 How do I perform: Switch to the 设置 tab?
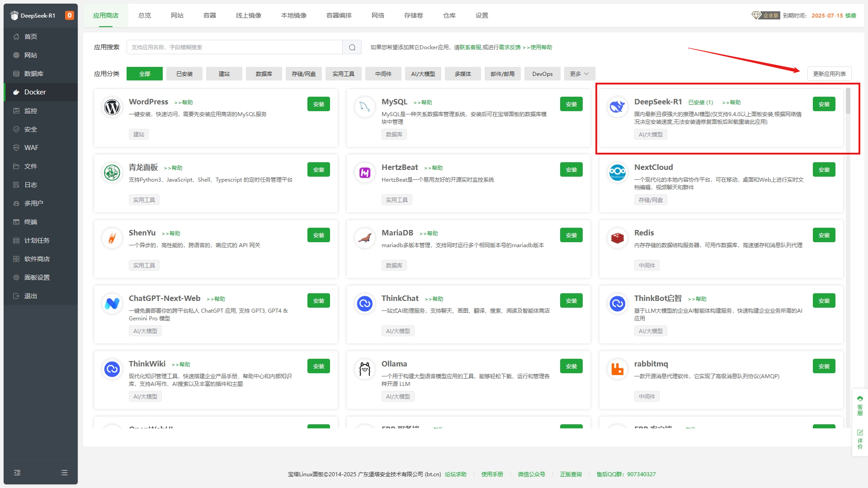pos(482,15)
